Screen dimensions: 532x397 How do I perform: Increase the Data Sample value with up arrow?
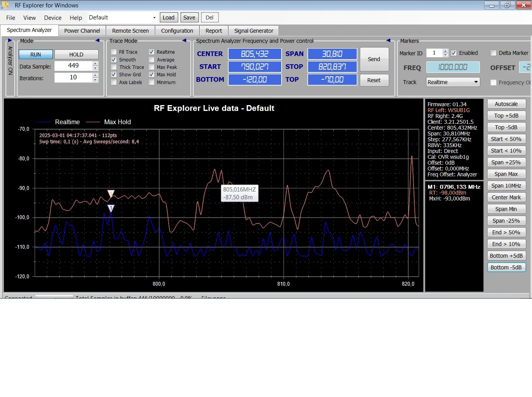tap(95, 64)
